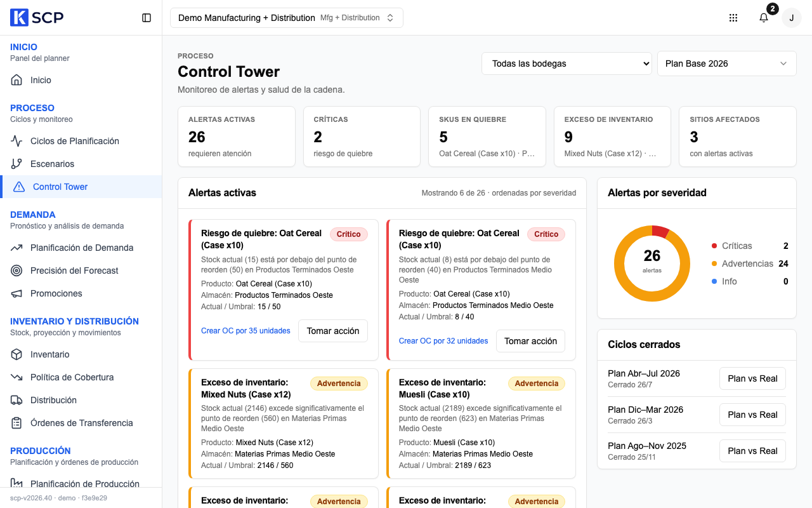Click the Control Tower warning triangle icon
Viewport: 812px width, 508px height.
19,187
